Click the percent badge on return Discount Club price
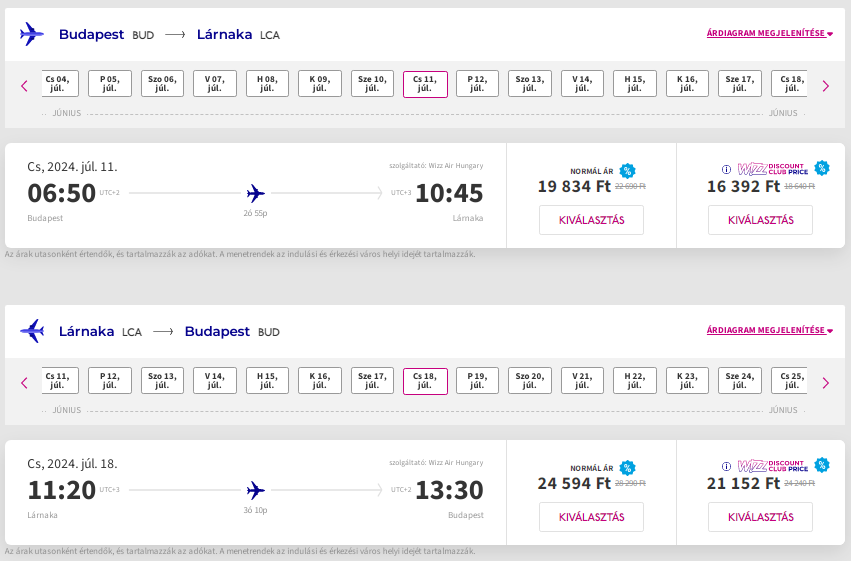The image size is (851, 561). [x=822, y=465]
